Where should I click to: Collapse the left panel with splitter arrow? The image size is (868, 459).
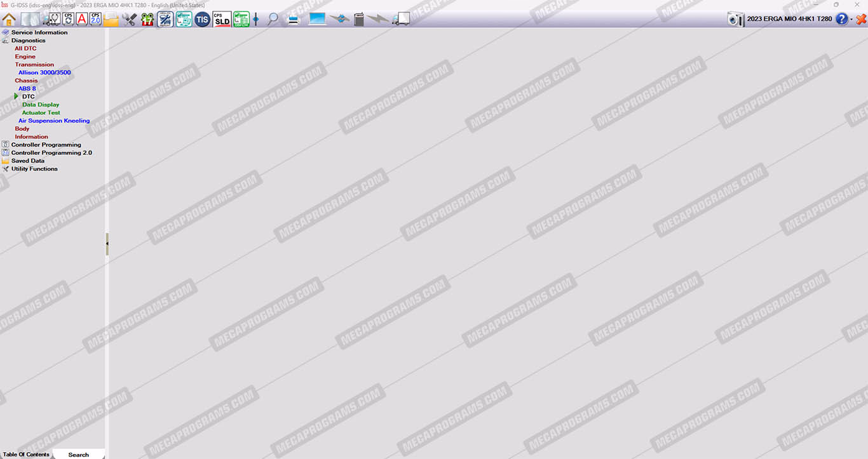(107, 244)
